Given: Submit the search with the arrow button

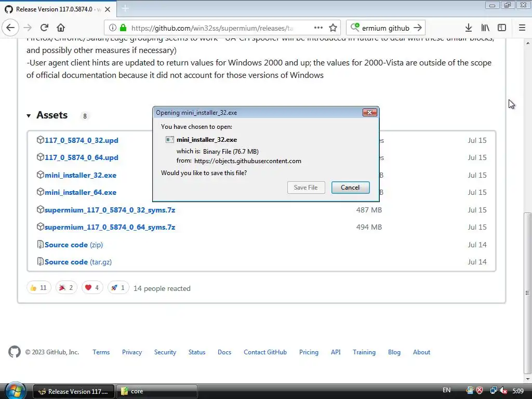Looking at the screenshot, I should click(418, 28).
